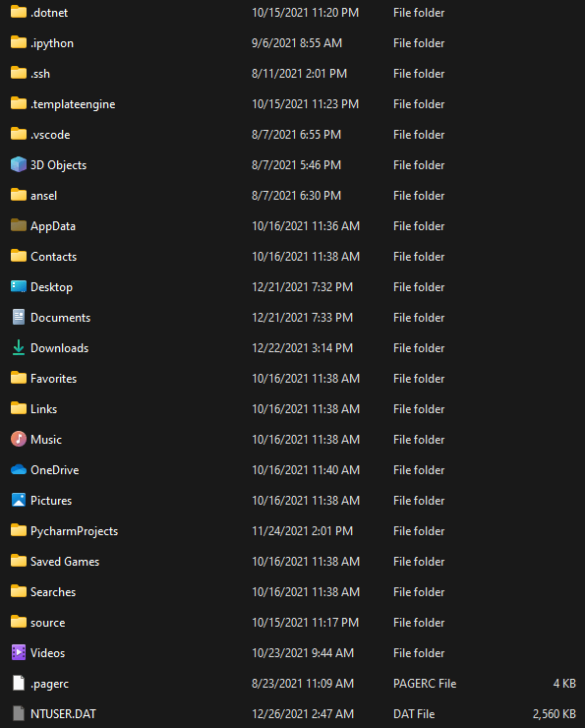The height and width of the screenshot is (728, 585).
Task: Select the ansel folder icon
Action: [19, 195]
